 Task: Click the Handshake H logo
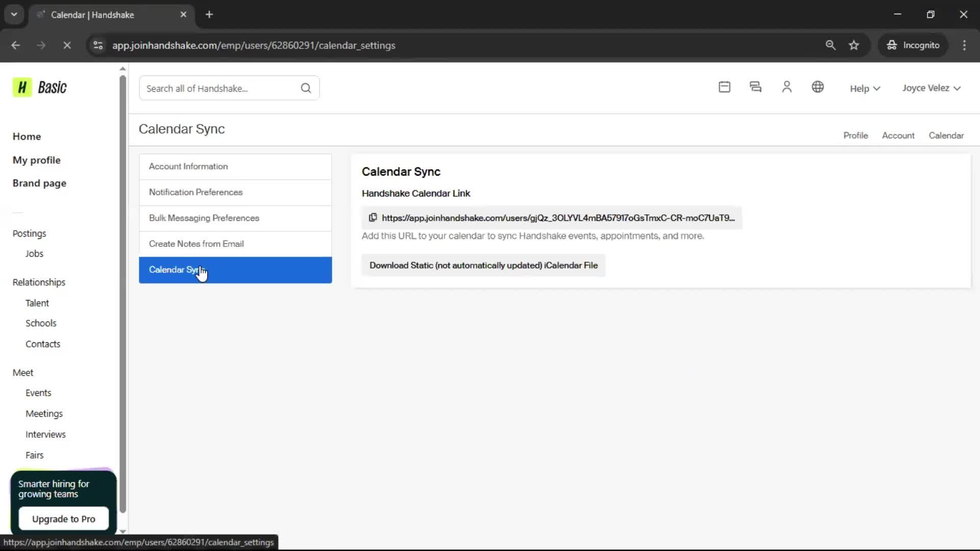click(22, 88)
